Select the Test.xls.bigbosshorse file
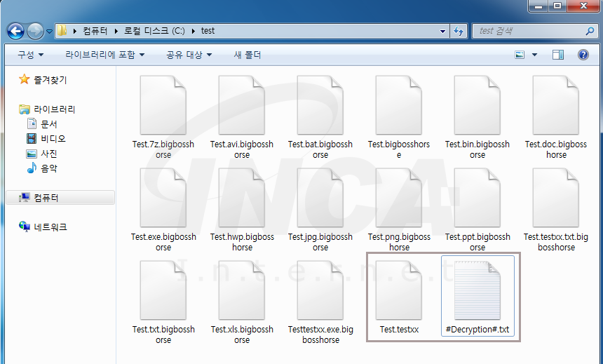 tap(242, 302)
